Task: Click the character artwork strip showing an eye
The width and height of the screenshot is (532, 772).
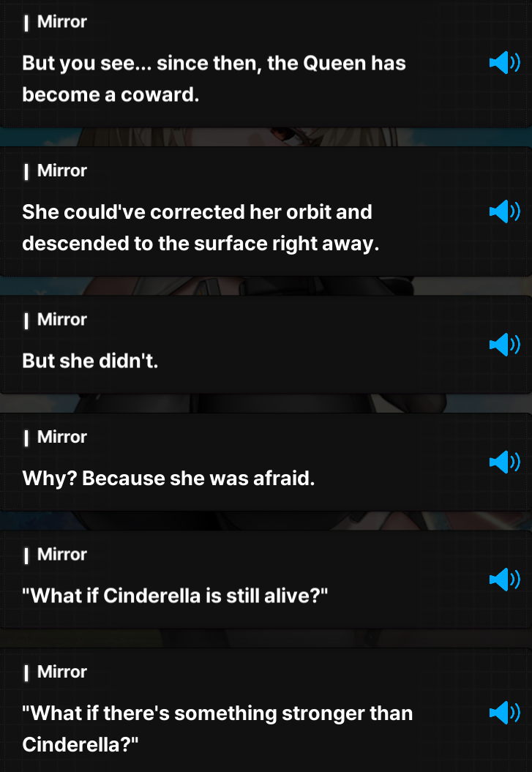Action: click(x=266, y=137)
